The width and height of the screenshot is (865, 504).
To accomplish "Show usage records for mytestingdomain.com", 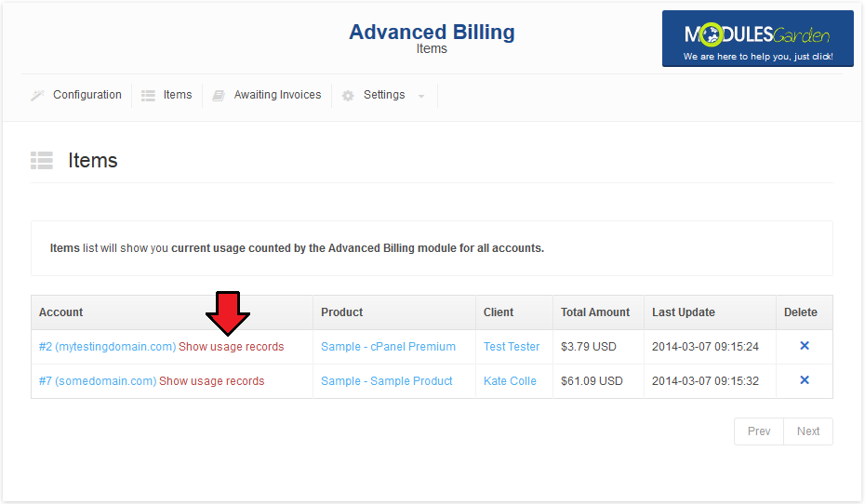I will (232, 347).
